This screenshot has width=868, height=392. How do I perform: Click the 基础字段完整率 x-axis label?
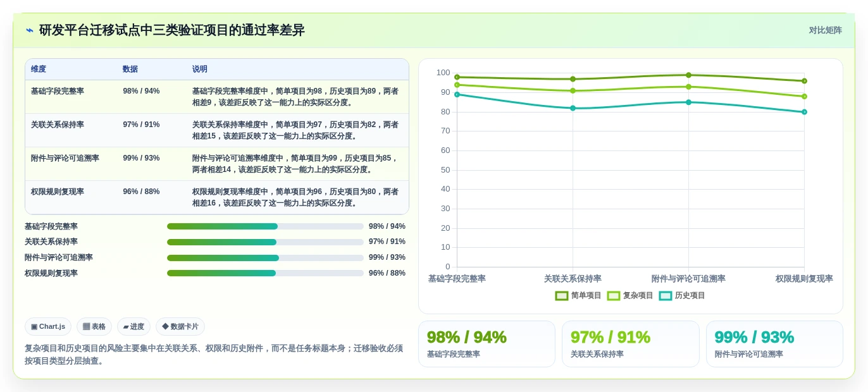coord(457,279)
